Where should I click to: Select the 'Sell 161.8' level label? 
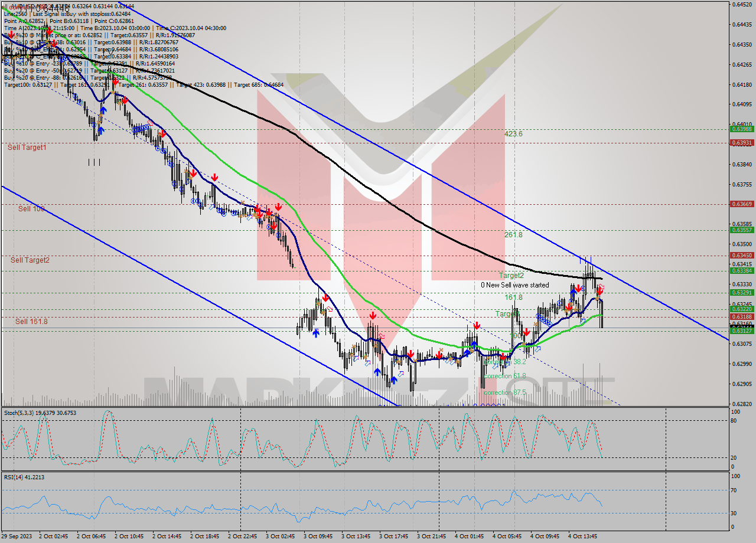coord(31,322)
